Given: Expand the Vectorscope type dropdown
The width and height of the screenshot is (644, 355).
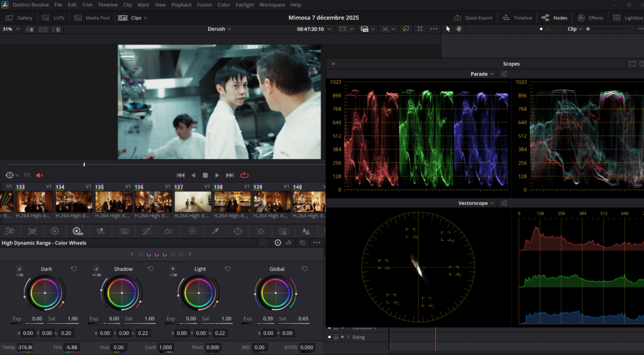Looking at the screenshot, I should pos(479,203).
